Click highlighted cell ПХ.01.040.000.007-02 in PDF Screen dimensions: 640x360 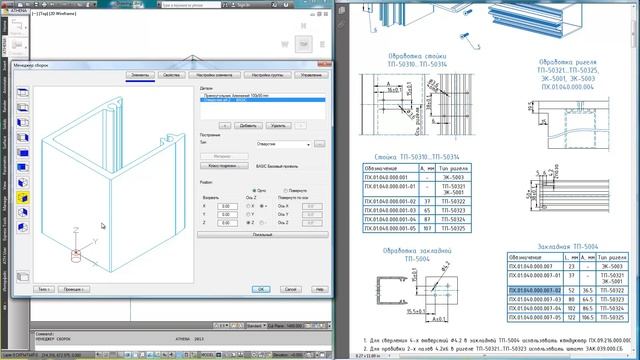(535, 290)
